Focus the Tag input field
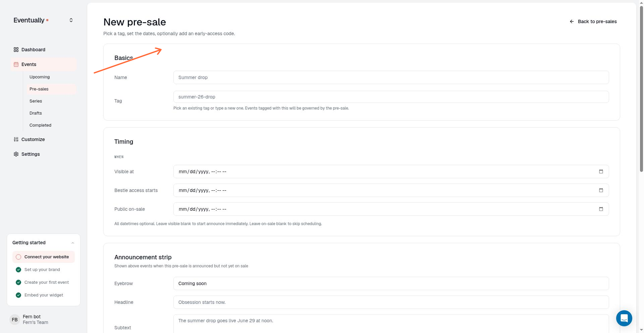This screenshot has width=644, height=333. pos(391,97)
